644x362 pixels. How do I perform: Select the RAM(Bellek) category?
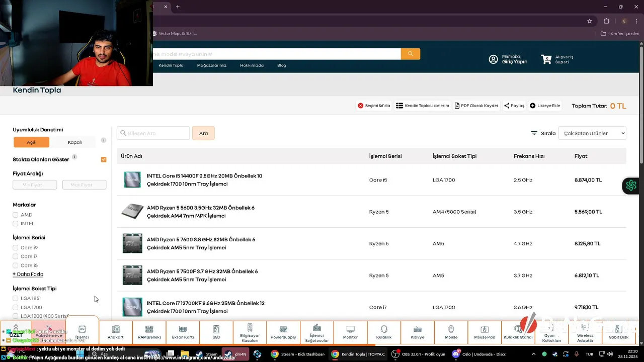(x=149, y=332)
